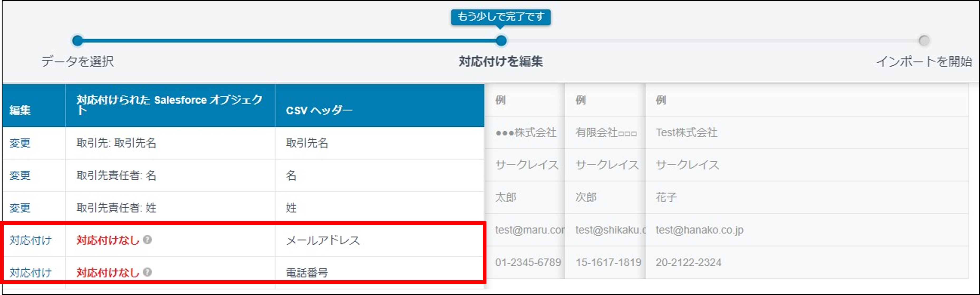Click 対応付けなし text in メールアドレス row
Screen dimensions: 980x295
point(108,240)
